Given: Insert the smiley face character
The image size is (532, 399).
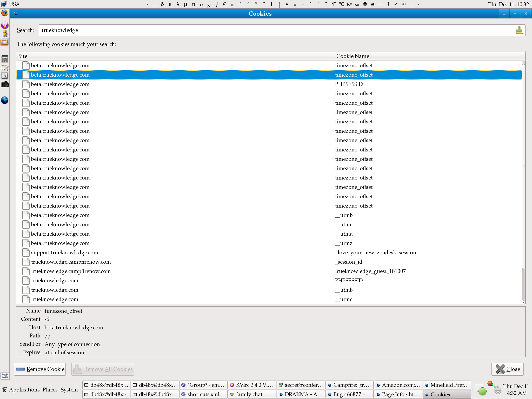Looking at the screenshot, I should (x=365, y=4).
